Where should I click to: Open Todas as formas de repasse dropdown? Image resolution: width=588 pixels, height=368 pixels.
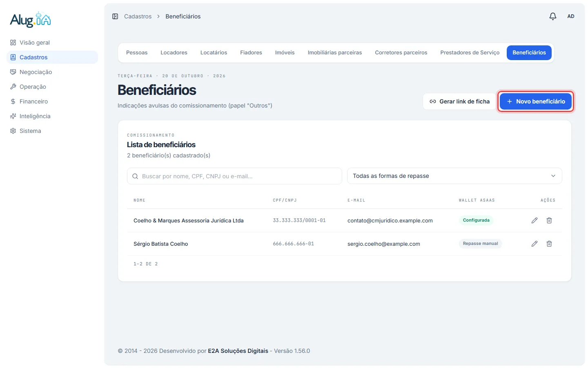[454, 176]
